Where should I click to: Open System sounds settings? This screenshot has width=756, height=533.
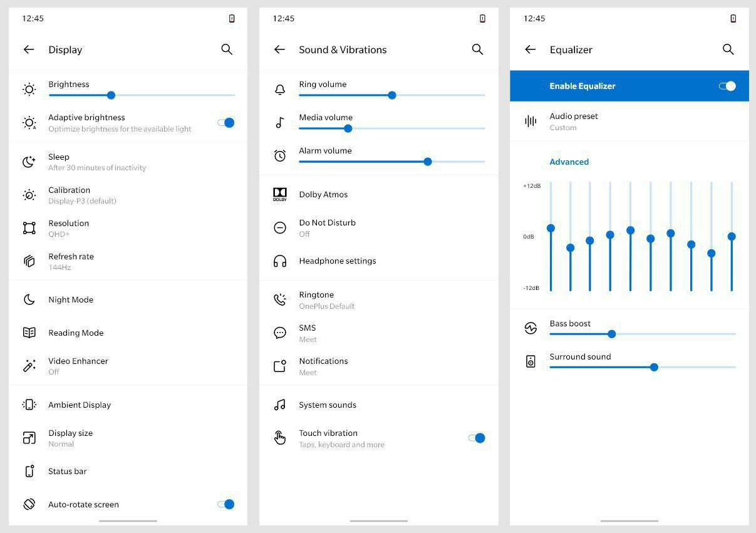pos(379,405)
